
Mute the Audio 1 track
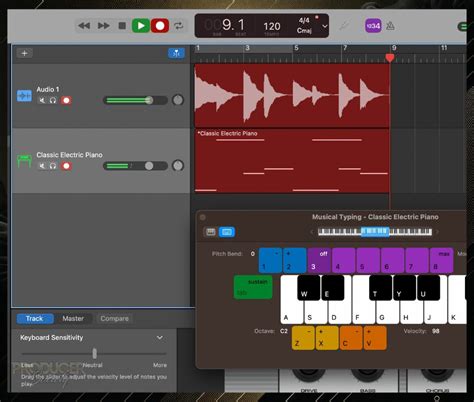tap(42, 100)
